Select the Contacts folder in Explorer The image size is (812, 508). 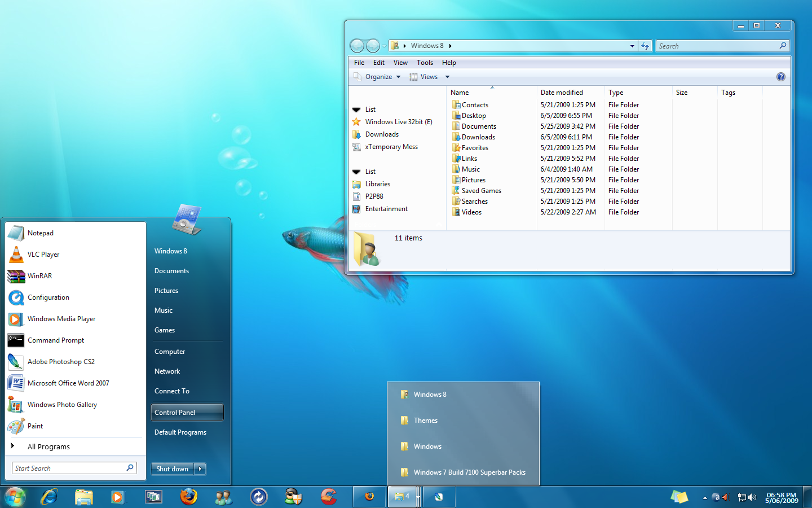(470, 105)
